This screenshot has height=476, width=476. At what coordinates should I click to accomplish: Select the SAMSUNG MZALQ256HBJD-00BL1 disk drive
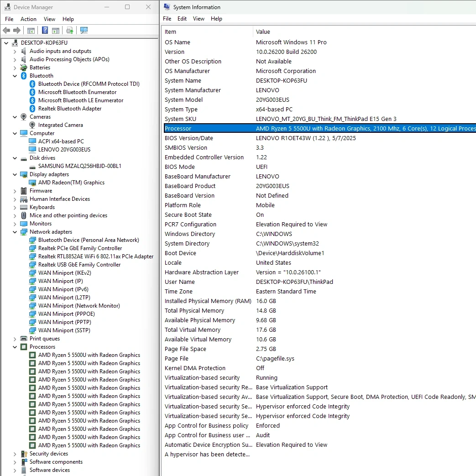pyautogui.click(x=79, y=166)
